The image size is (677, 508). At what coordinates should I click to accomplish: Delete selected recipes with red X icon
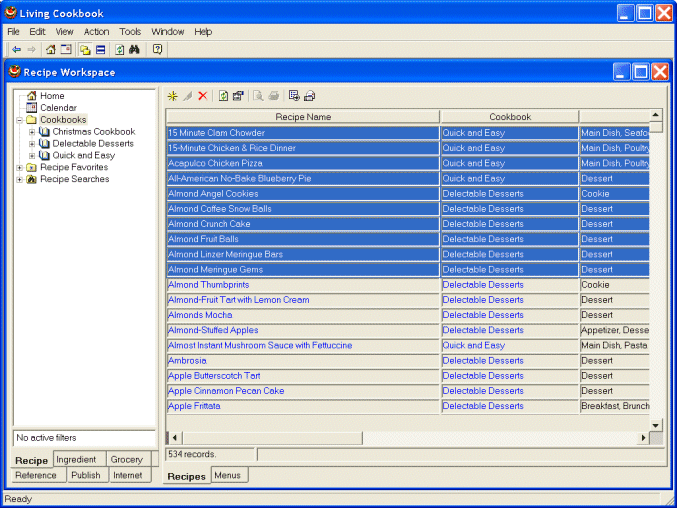click(202, 96)
